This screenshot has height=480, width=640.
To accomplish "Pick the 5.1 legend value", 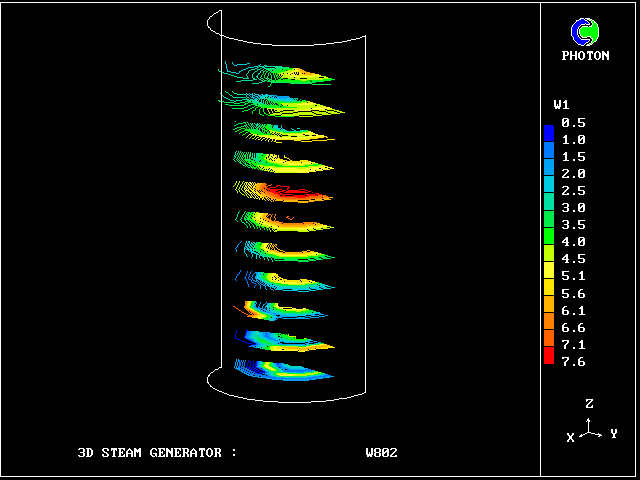I will (x=573, y=276).
